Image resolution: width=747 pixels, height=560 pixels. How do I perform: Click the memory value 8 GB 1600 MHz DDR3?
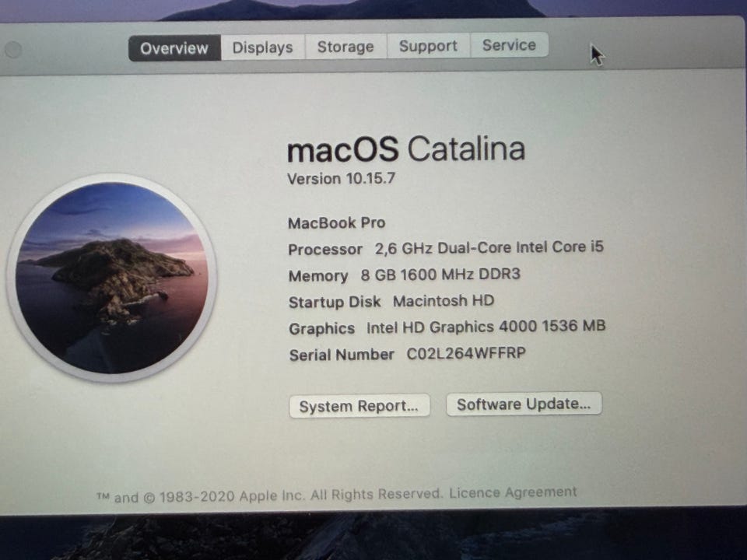(x=440, y=275)
